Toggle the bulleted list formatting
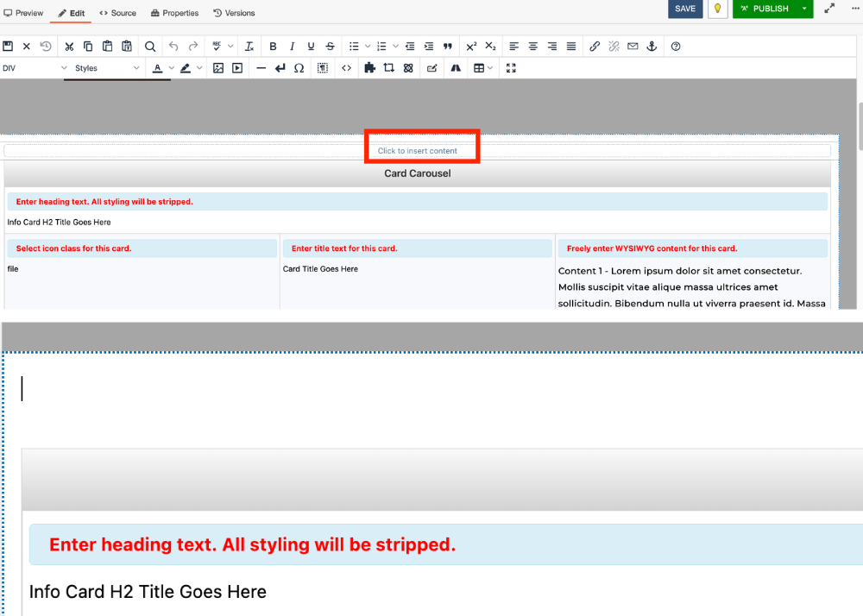The width and height of the screenshot is (863, 616). tap(355, 46)
